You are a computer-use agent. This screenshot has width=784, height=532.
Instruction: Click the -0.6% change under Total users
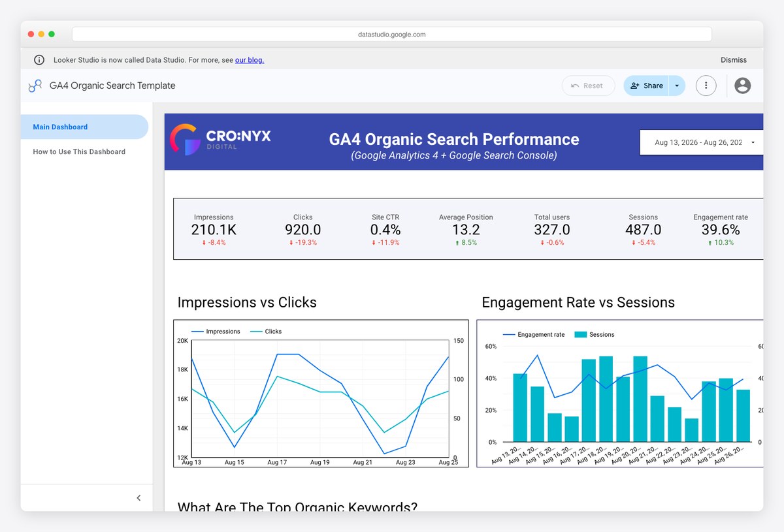pos(552,243)
